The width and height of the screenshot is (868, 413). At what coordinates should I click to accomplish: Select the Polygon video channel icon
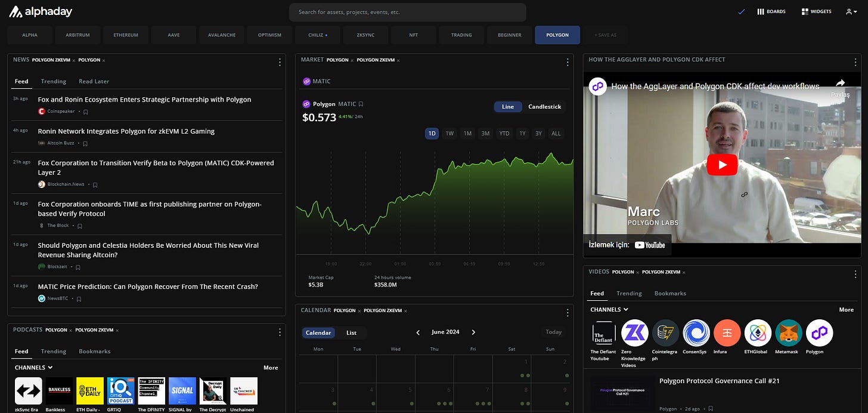click(819, 333)
